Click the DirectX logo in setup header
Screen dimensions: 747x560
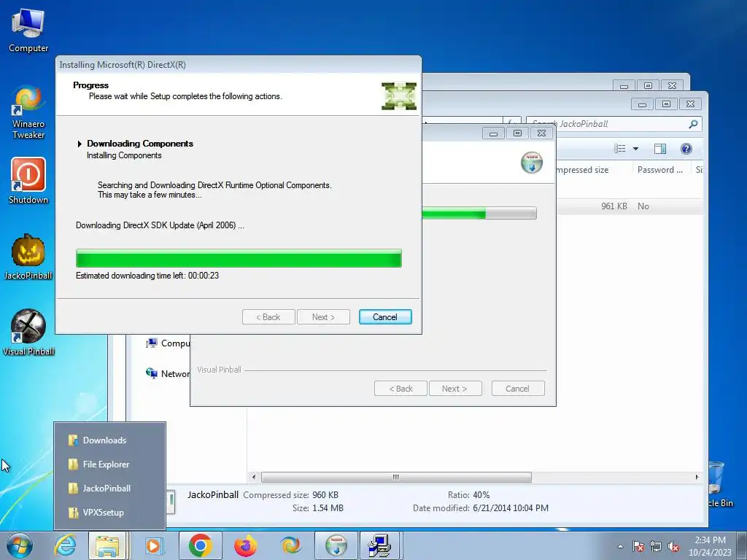[x=399, y=96]
